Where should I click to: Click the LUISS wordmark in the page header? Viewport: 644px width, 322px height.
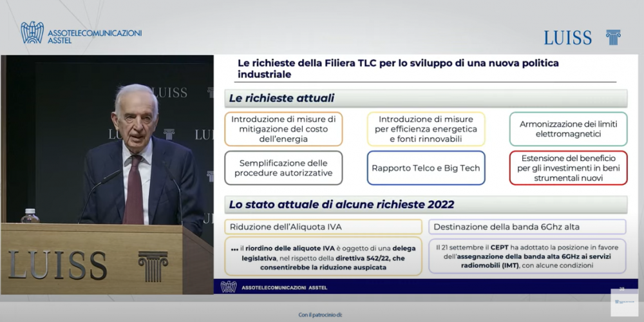click(x=567, y=38)
